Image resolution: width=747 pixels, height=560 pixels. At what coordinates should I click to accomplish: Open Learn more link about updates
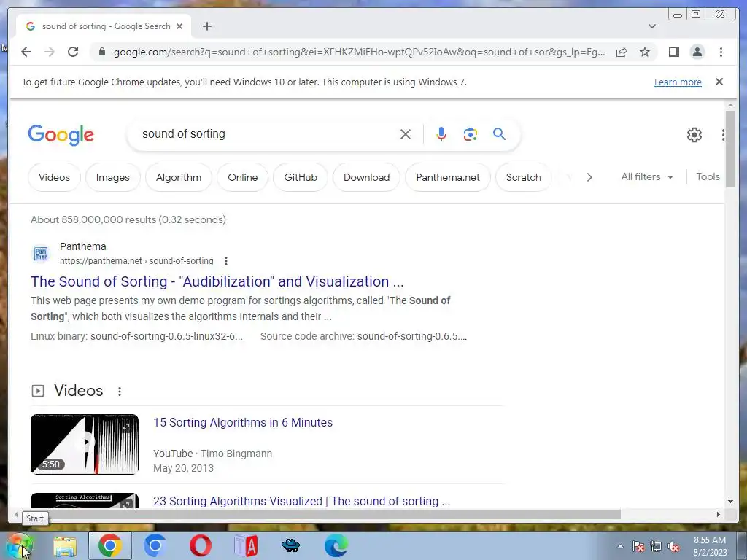click(x=678, y=82)
